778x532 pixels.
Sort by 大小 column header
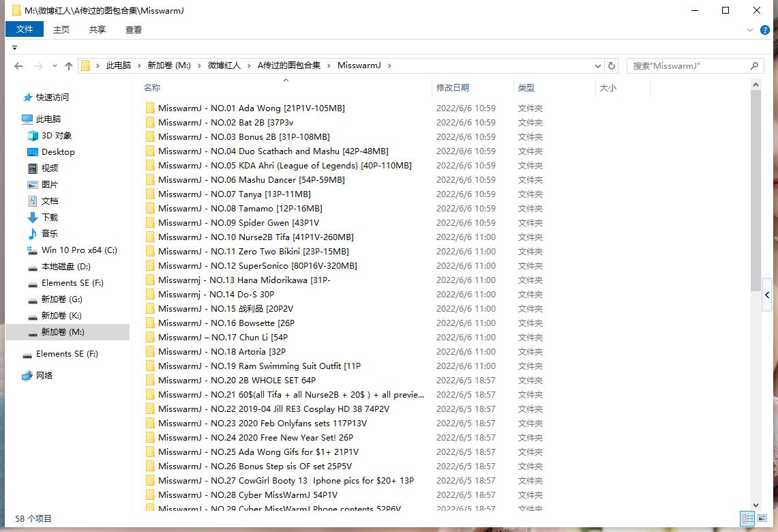point(608,87)
